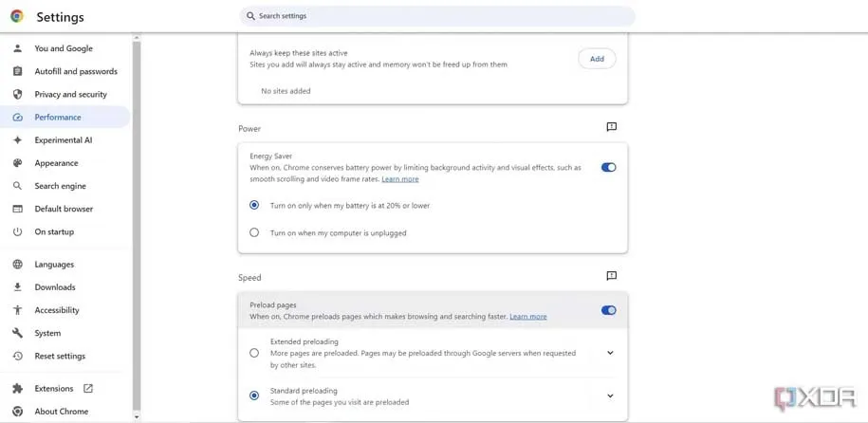This screenshot has height=423, width=868.
Task: Click the Downloads arrow icon
Action: tap(17, 287)
